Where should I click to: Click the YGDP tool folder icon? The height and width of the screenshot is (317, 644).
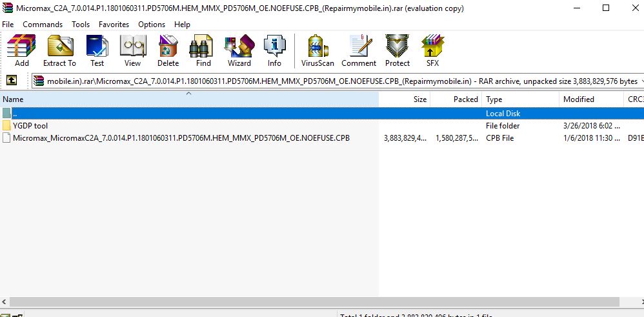click(x=6, y=125)
